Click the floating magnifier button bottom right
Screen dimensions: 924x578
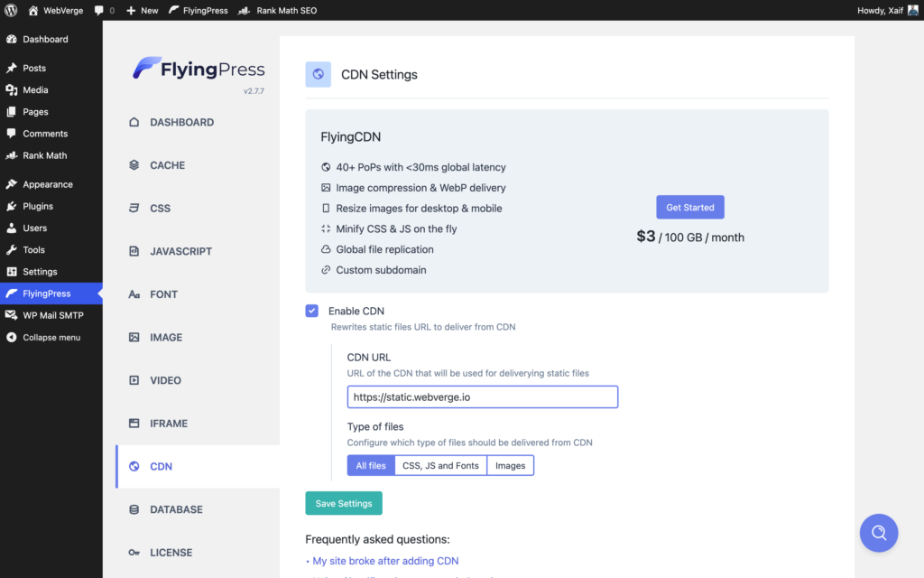point(879,533)
